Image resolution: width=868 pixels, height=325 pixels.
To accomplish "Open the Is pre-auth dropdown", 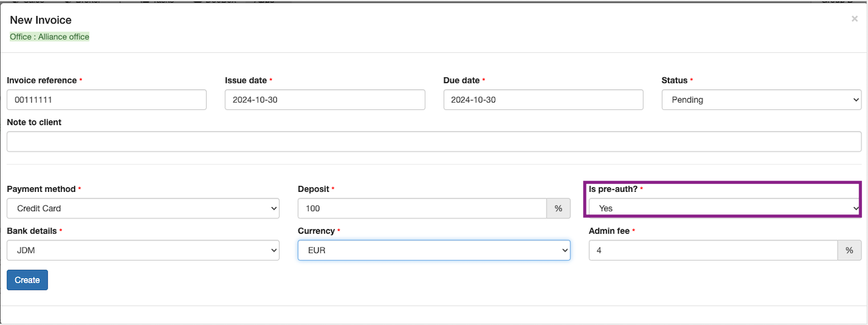I will [724, 209].
